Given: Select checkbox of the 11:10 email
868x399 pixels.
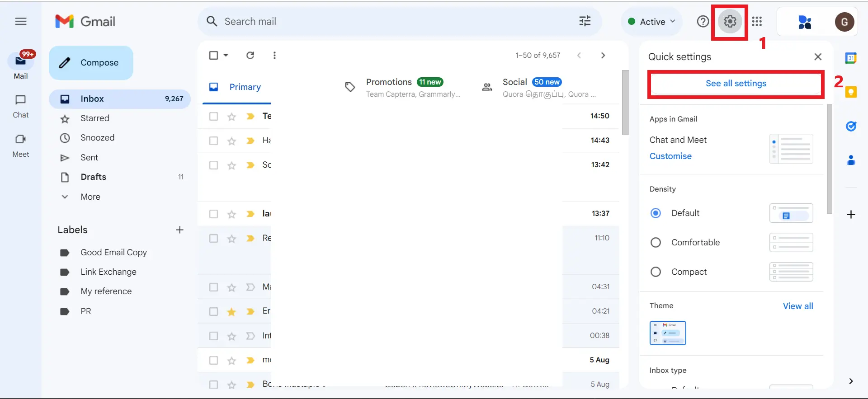Looking at the screenshot, I should (x=213, y=238).
